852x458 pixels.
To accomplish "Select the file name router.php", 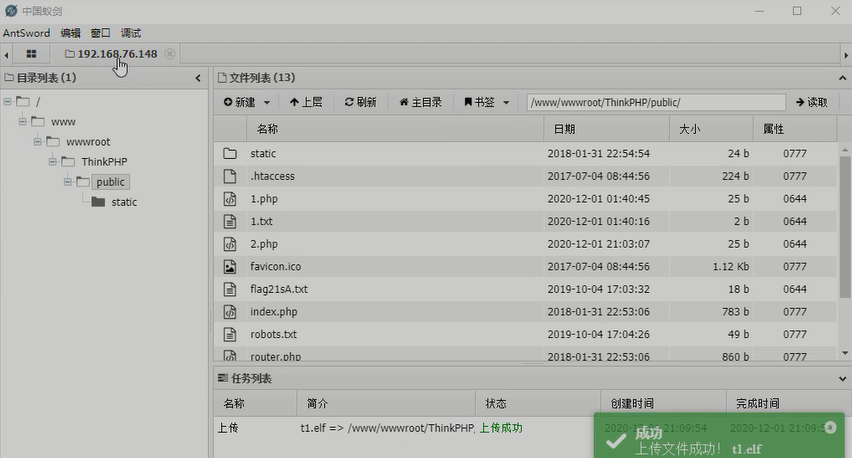I will click(275, 356).
